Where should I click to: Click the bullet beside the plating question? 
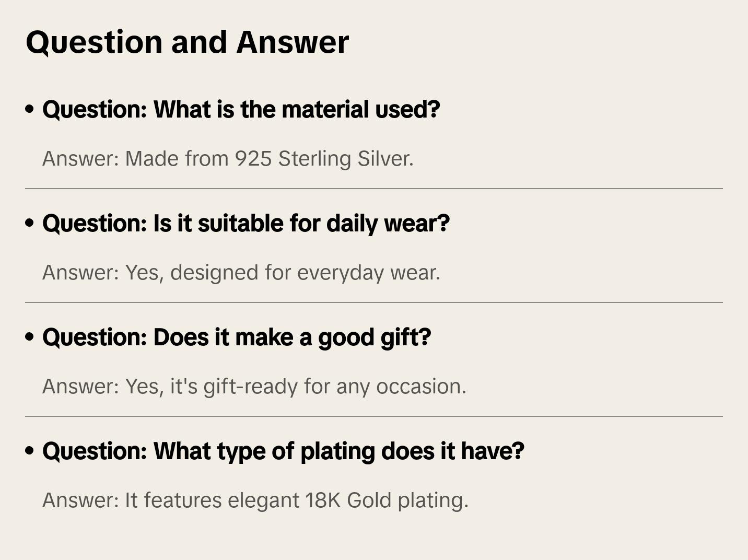(30, 451)
